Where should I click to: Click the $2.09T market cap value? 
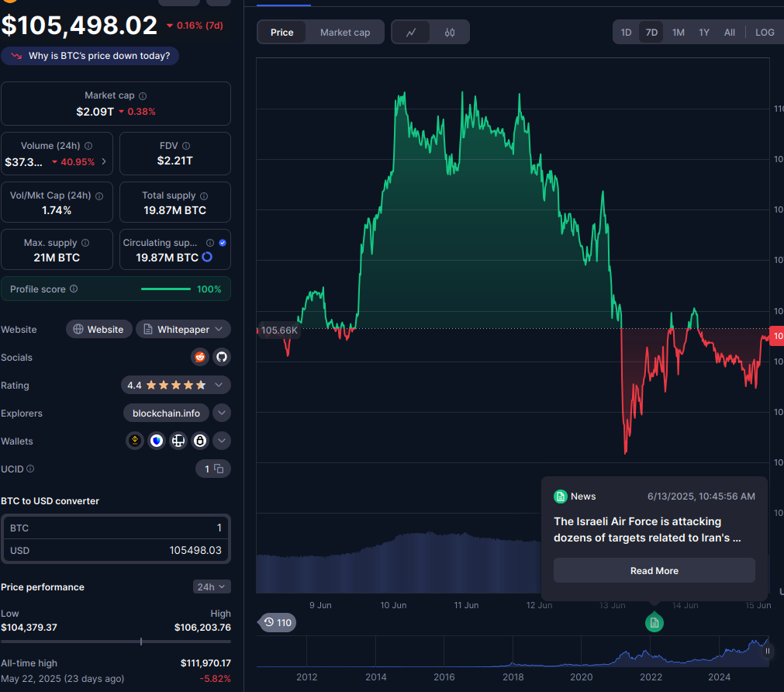(95, 112)
